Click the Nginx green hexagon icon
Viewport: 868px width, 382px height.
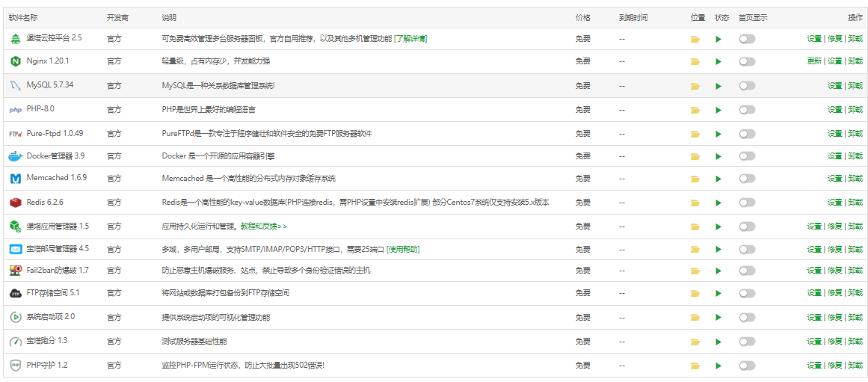[x=15, y=61]
